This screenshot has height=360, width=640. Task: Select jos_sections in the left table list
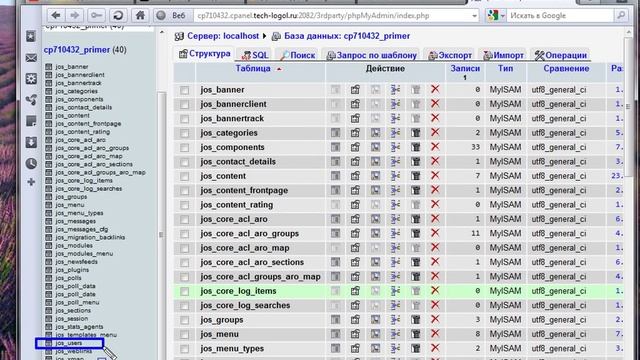tap(73, 310)
